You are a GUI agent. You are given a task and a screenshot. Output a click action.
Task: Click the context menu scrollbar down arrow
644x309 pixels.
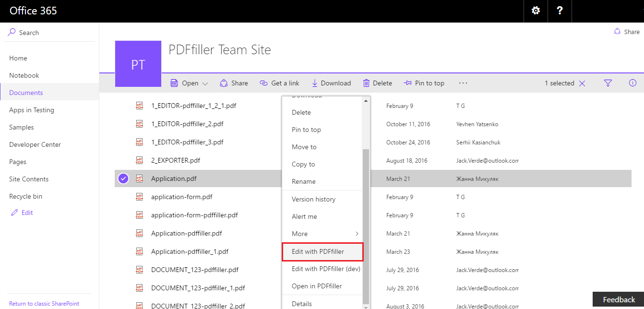click(x=366, y=306)
